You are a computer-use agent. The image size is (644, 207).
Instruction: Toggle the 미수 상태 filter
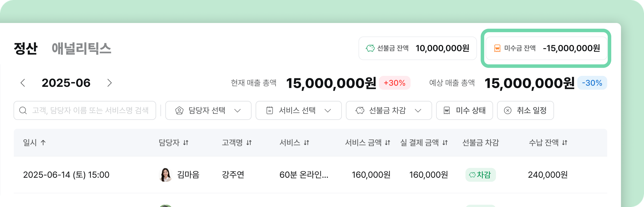coord(464,110)
